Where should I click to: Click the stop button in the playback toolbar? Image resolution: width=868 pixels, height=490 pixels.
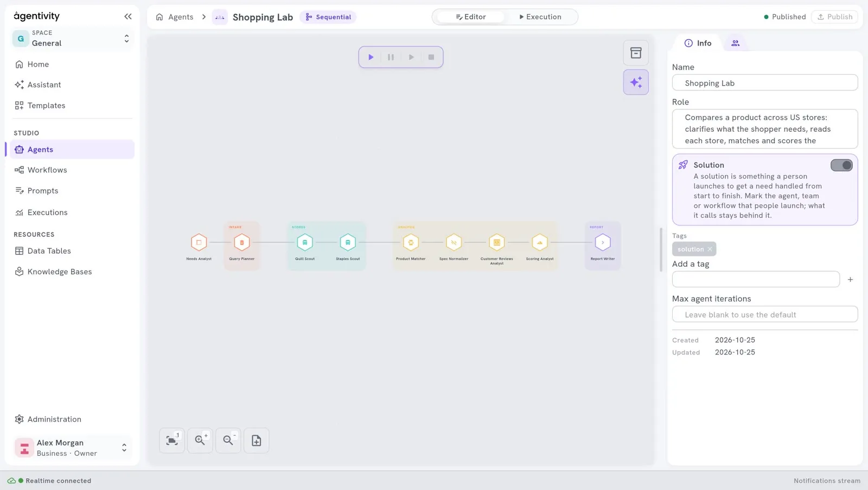click(431, 57)
